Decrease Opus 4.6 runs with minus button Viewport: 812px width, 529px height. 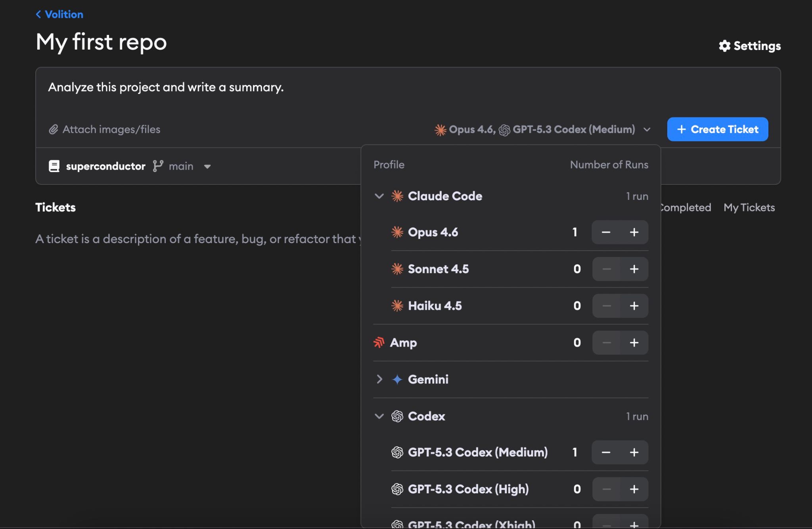(605, 232)
